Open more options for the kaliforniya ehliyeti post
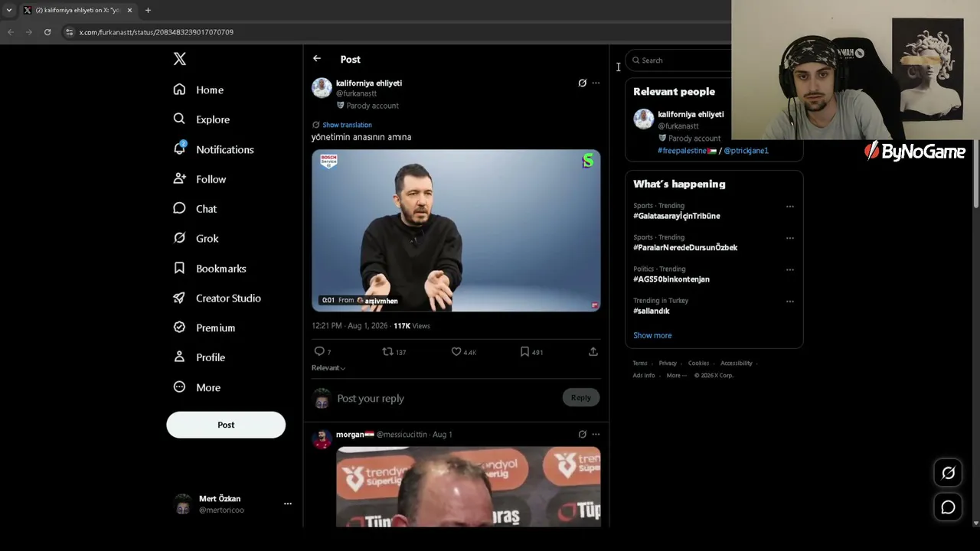Viewport: 980px width, 551px height. pos(596,83)
